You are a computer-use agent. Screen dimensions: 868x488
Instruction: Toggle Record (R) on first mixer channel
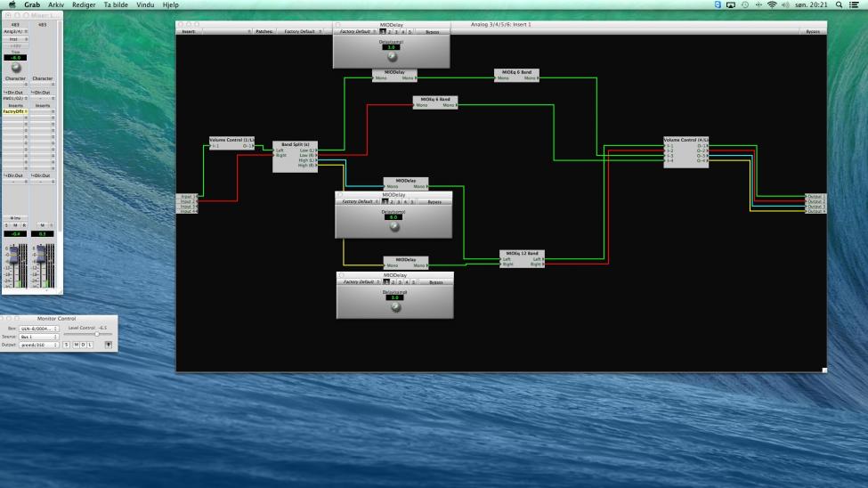pos(24,225)
